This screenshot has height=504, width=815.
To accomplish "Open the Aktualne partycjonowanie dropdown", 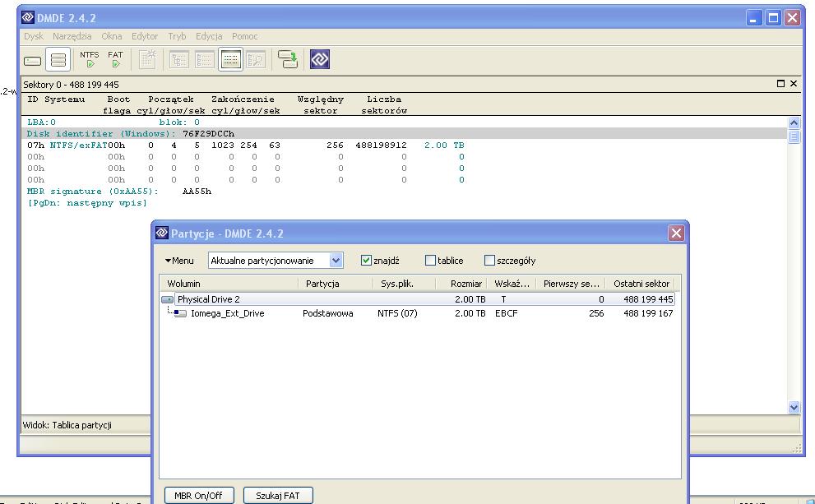I will coord(336,261).
